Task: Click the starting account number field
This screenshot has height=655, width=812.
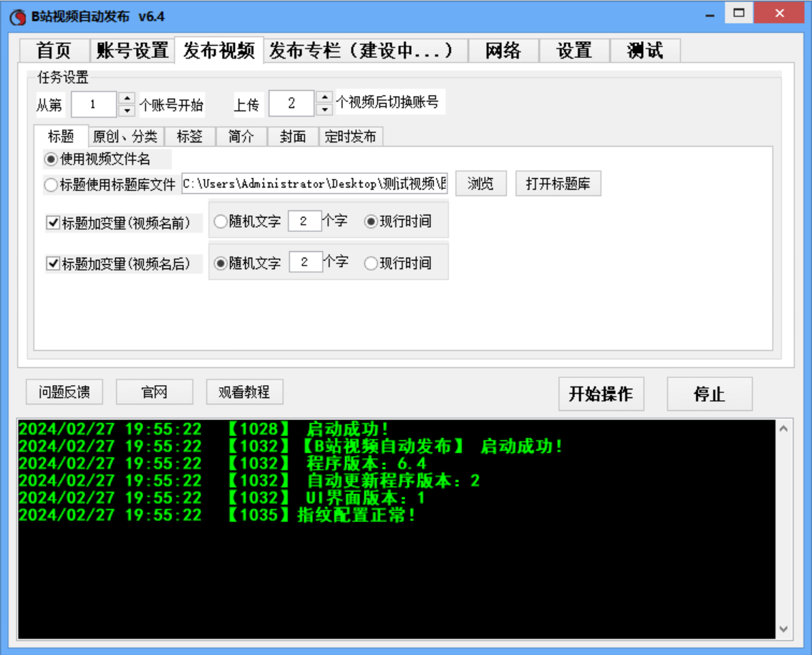Action: click(x=95, y=104)
